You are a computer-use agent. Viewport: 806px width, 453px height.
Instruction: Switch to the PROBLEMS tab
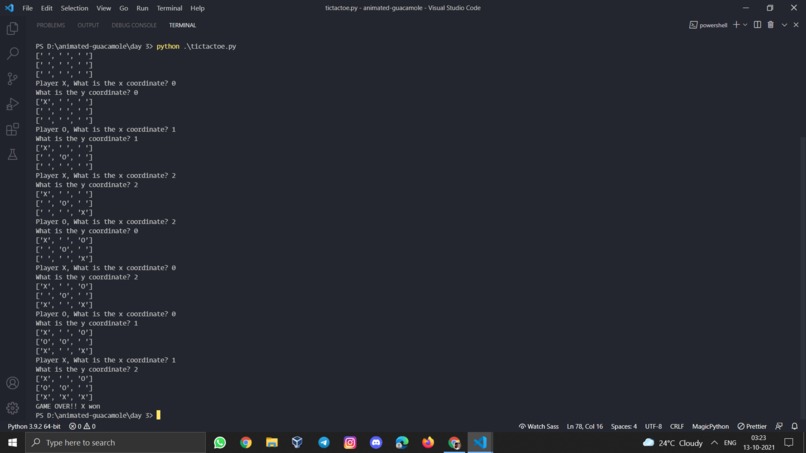tap(50, 25)
